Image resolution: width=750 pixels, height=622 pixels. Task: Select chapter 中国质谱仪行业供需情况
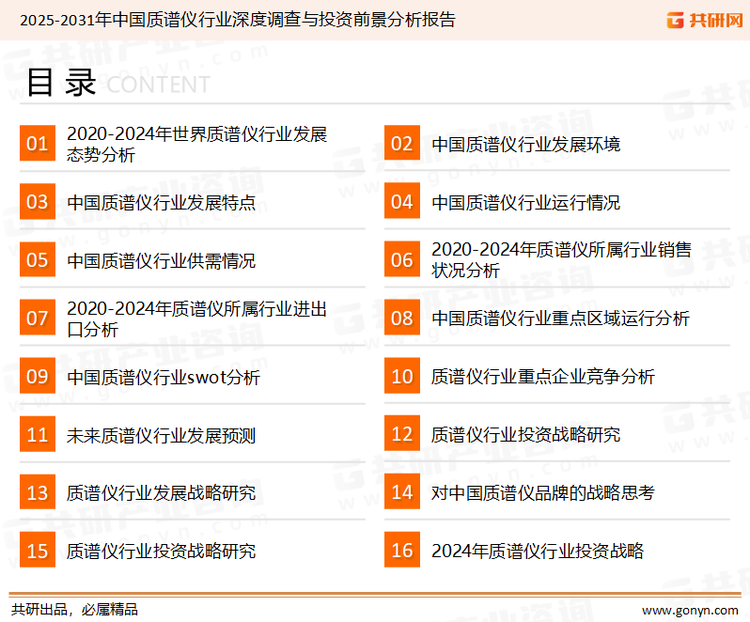tap(161, 261)
